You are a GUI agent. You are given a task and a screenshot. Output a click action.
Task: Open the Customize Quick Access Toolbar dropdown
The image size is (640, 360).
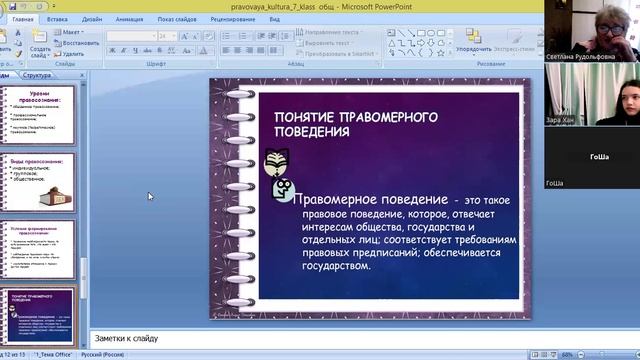coord(53,7)
